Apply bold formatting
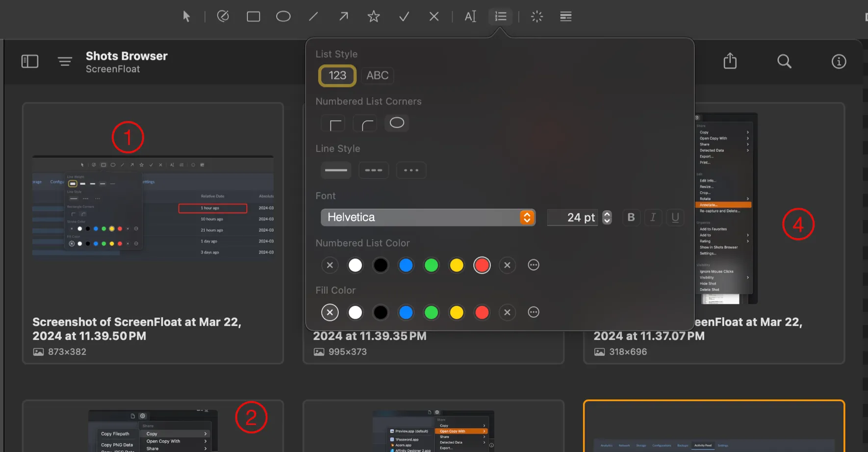The height and width of the screenshot is (452, 868). point(631,217)
